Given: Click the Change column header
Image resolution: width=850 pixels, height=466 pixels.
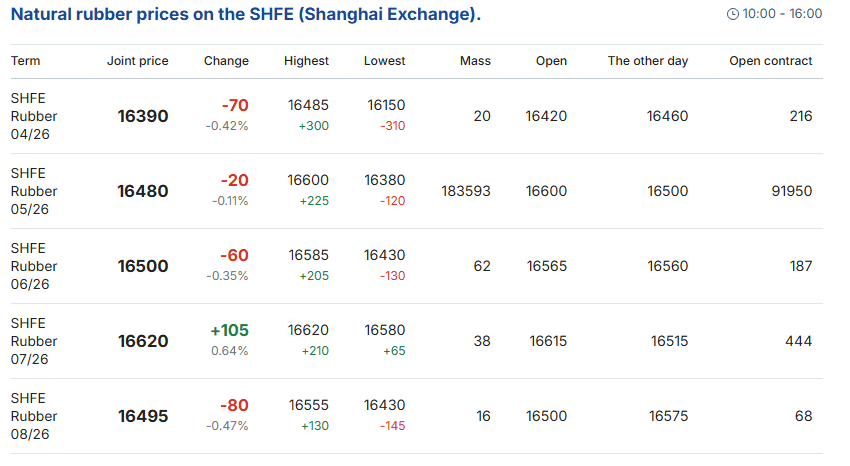Looking at the screenshot, I should [226, 61].
